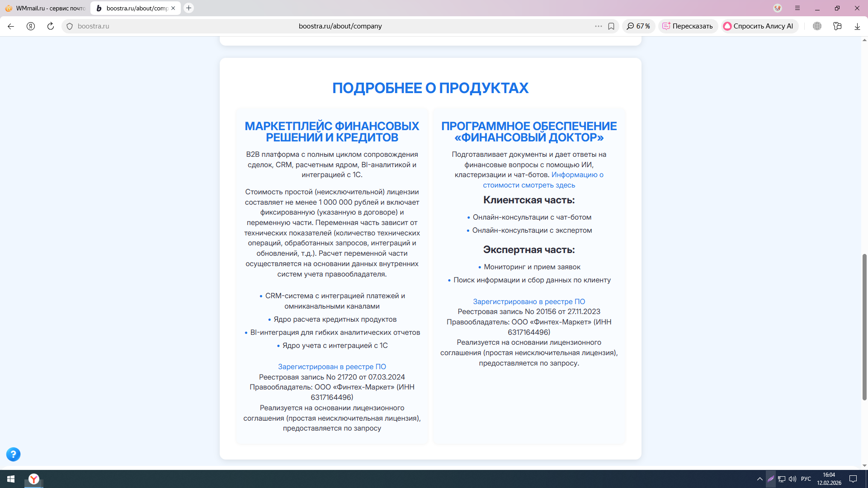Viewport: 868px width, 488px height.
Task: Reload the current page
Action: coord(51,26)
